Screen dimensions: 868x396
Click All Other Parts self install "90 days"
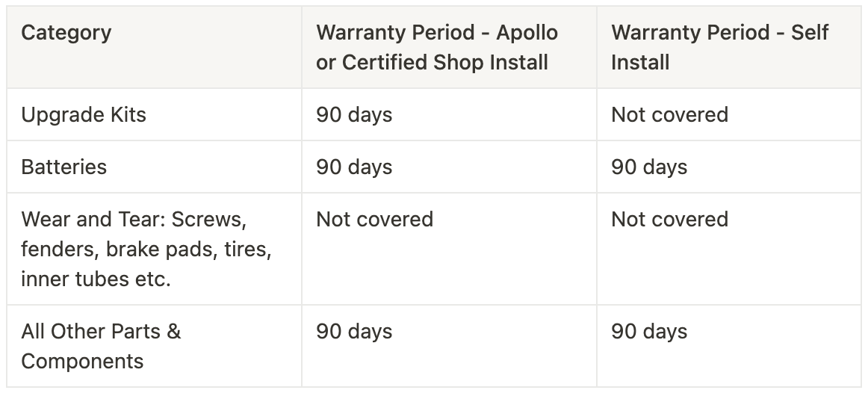pos(649,332)
